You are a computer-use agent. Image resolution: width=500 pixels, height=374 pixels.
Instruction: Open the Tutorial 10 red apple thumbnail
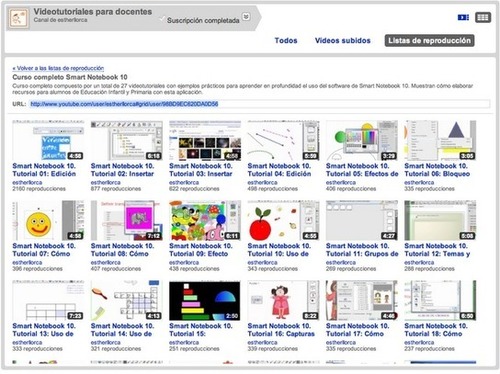tap(283, 220)
